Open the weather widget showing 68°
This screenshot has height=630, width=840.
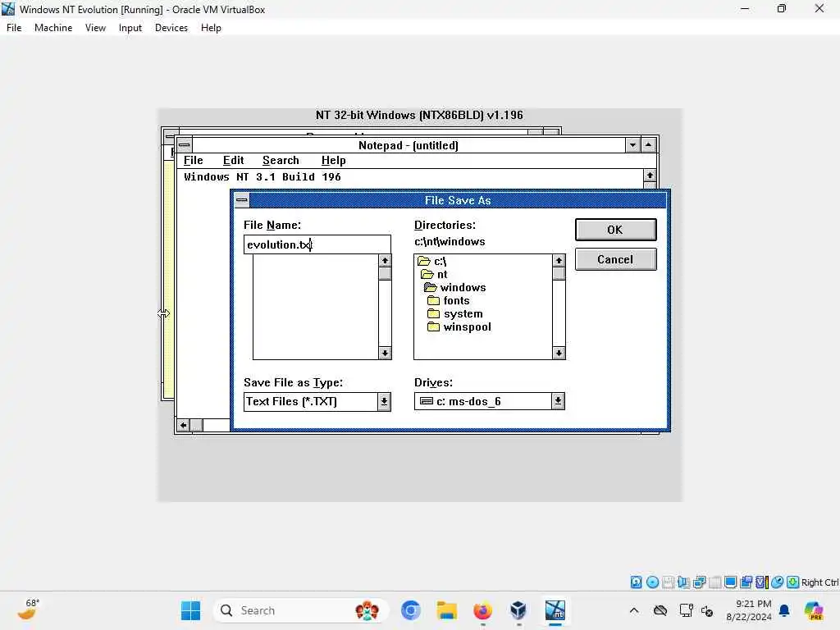point(27,609)
